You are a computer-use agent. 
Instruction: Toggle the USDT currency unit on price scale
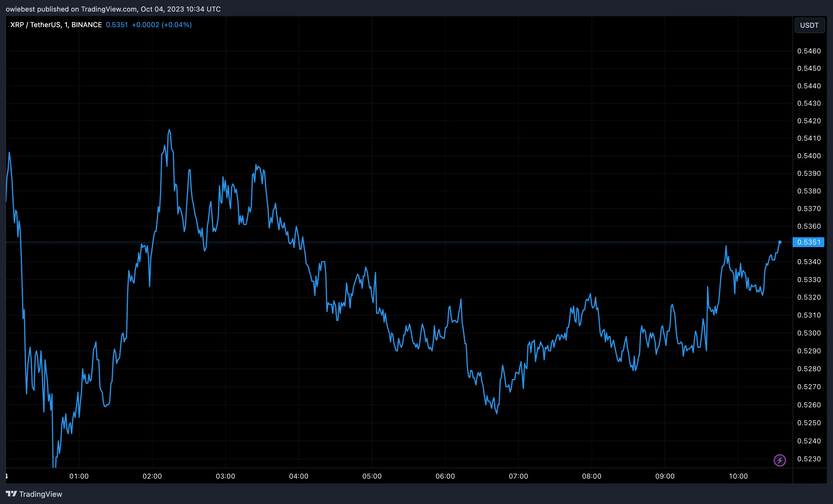(x=809, y=25)
